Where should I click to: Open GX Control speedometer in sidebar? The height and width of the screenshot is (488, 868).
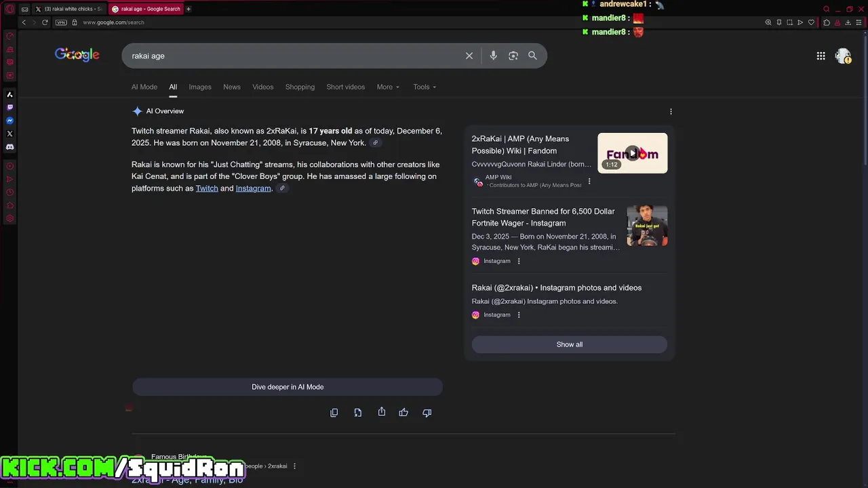(x=9, y=36)
